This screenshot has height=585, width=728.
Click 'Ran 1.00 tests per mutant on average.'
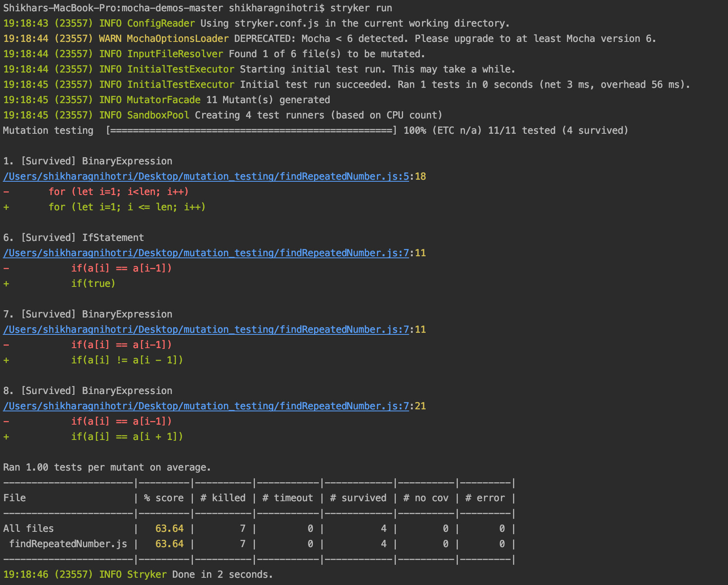107,467
